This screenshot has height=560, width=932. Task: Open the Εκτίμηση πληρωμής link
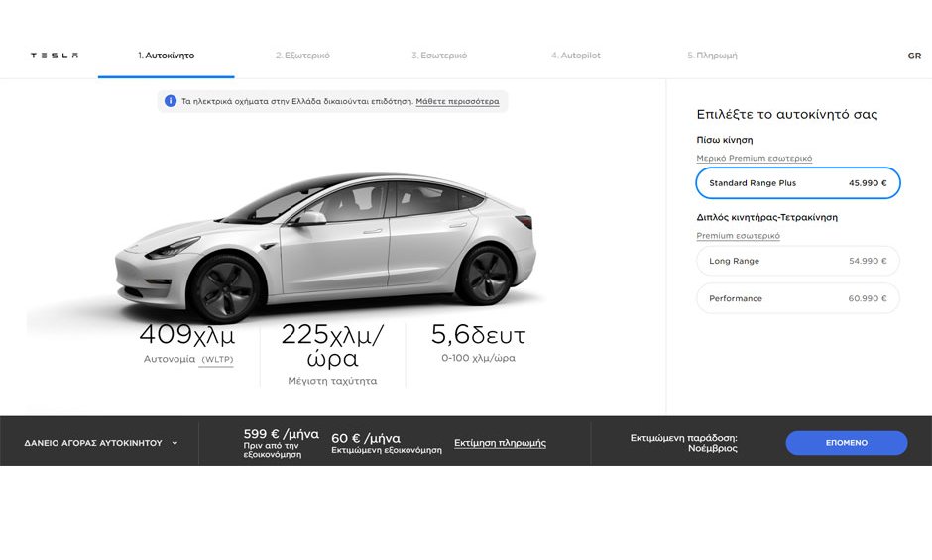pyautogui.click(x=500, y=443)
